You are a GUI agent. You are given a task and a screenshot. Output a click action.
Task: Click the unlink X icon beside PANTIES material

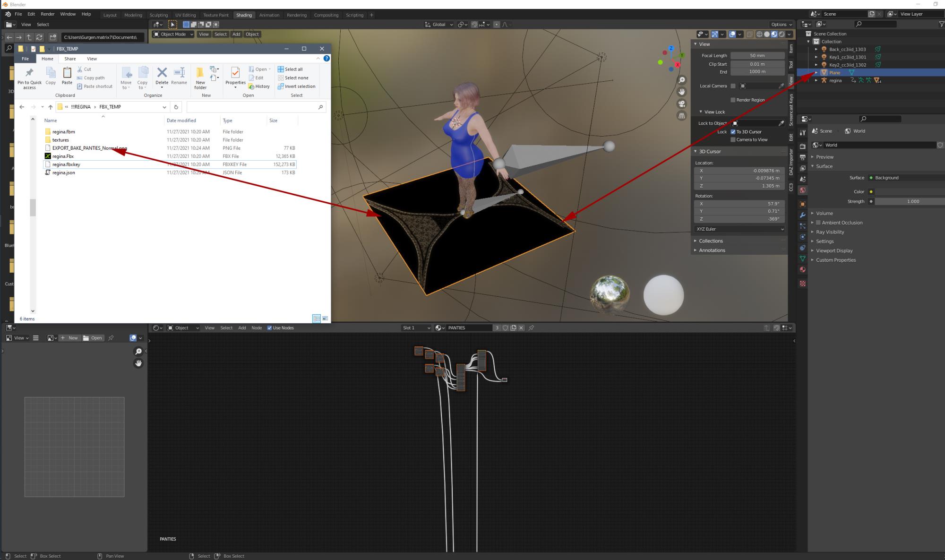tap(521, 327)
